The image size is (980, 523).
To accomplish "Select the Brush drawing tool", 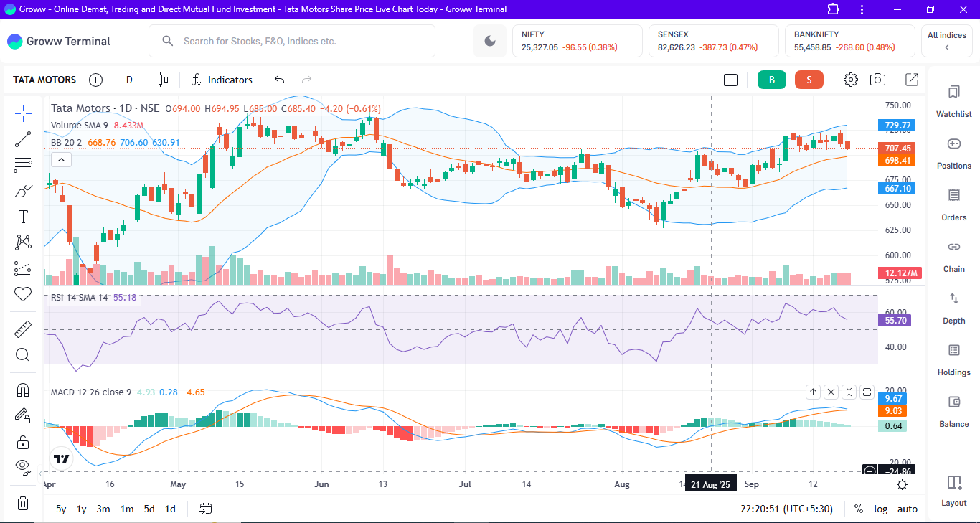I will coord(22,190).
